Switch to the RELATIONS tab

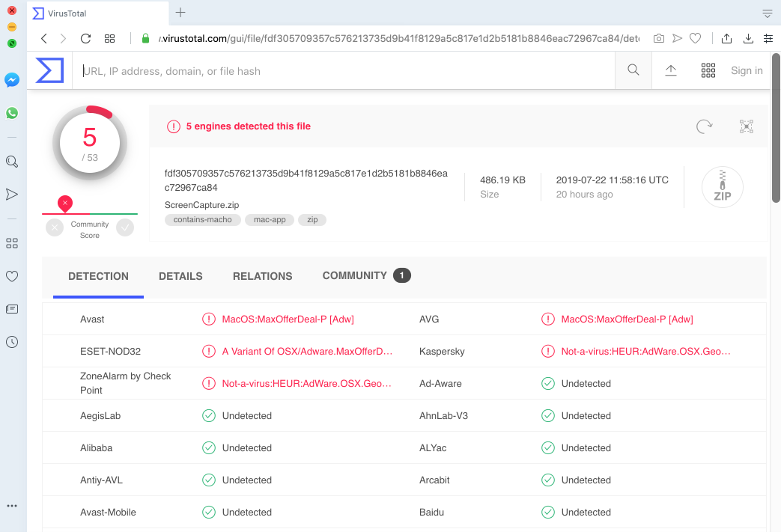point(263,276)
